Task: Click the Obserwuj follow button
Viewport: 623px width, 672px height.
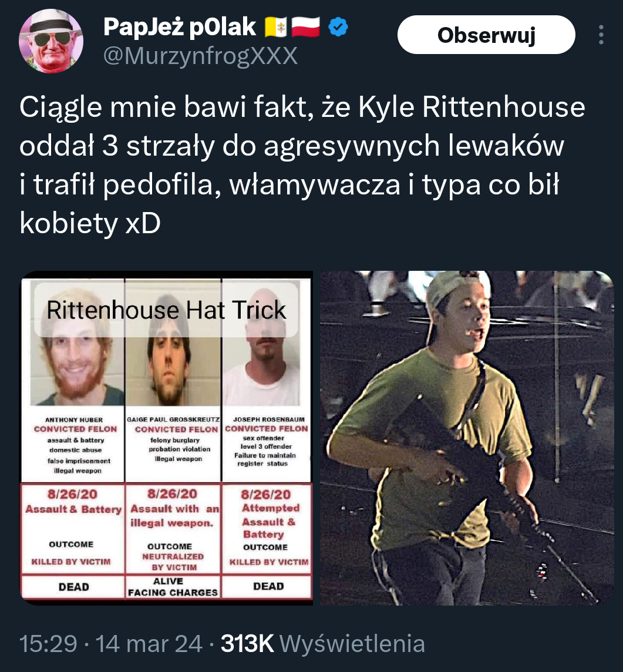Action: (486, 35)
